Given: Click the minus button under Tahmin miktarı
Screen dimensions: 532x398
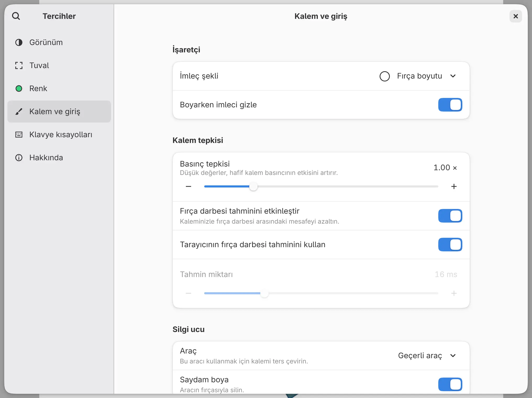Looking at the screenshot, I should point(189,293).
